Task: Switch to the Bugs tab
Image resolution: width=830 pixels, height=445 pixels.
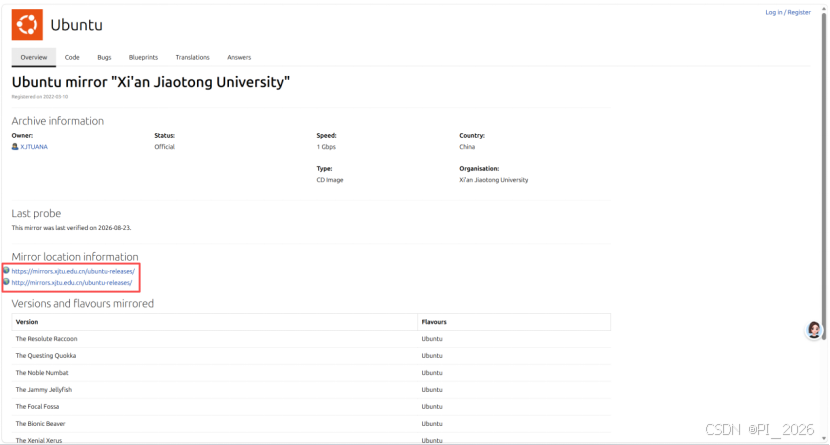Action: click(x=104, y=57)
